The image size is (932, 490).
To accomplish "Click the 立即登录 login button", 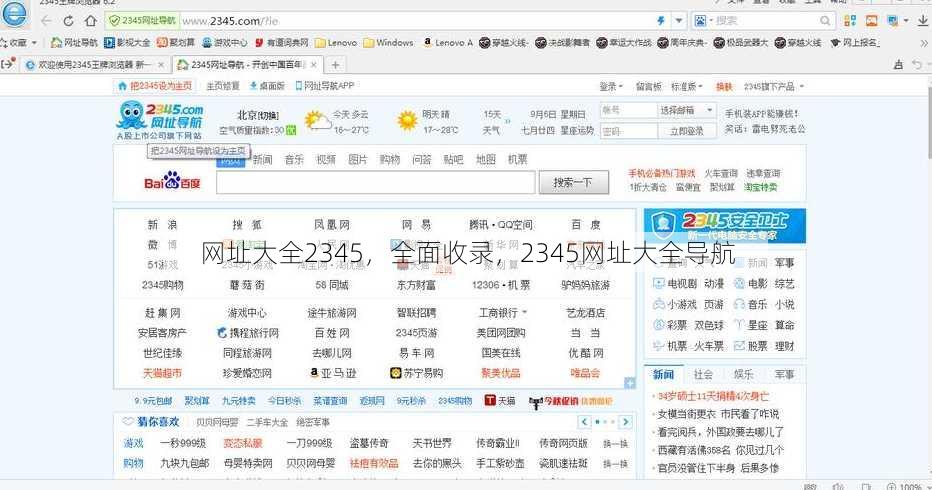I will [687, 131].
